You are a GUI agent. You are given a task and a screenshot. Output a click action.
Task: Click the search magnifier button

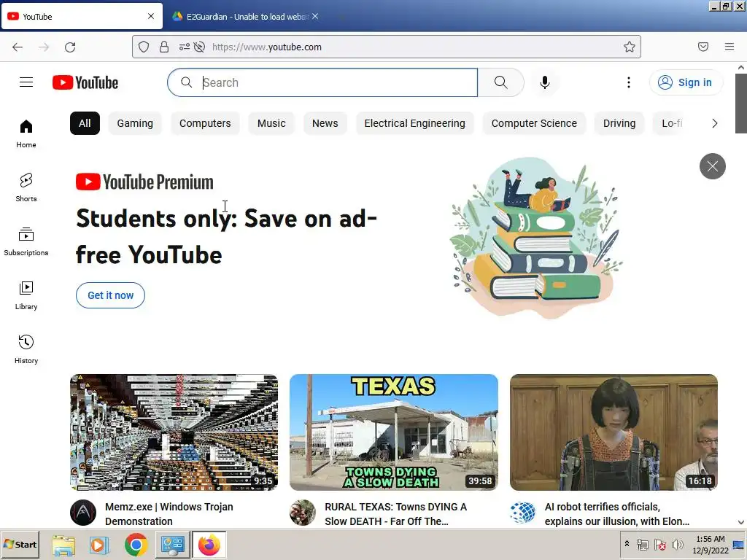pyautogui.click(x=500, y=82)
